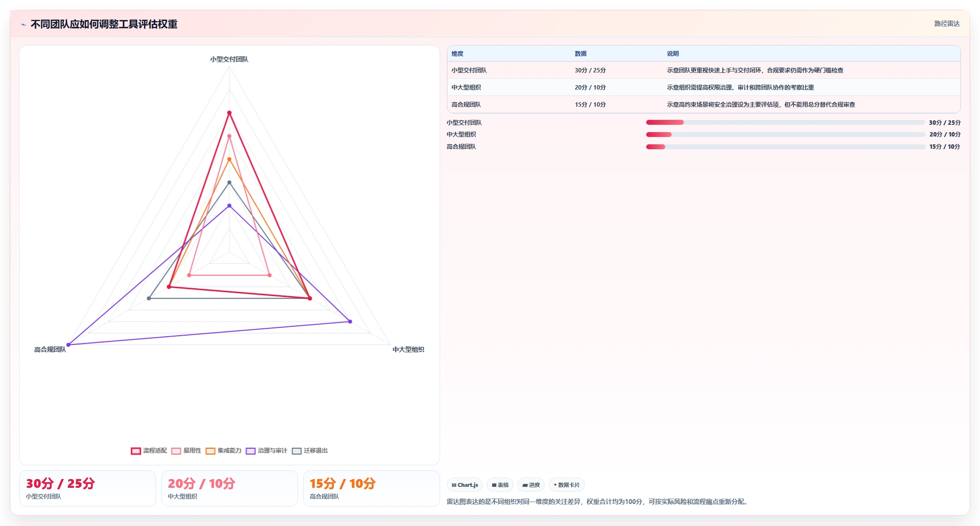Image resolution: width=980 pixels, height=526 pixels.
Task: Click table value 15分 / 10分
Action: [590, 105]
